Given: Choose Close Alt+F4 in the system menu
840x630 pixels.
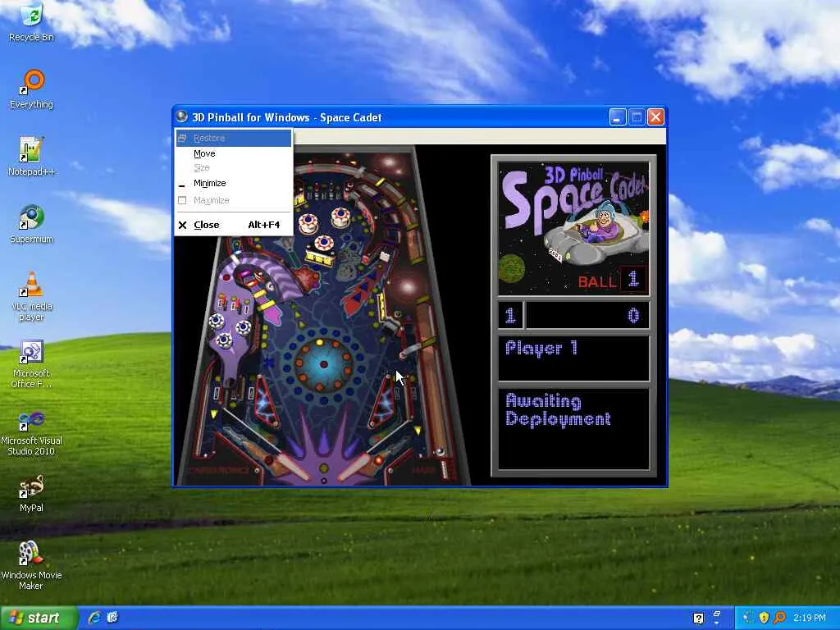Looking at the screenshot, I should [x=234, y=225].
